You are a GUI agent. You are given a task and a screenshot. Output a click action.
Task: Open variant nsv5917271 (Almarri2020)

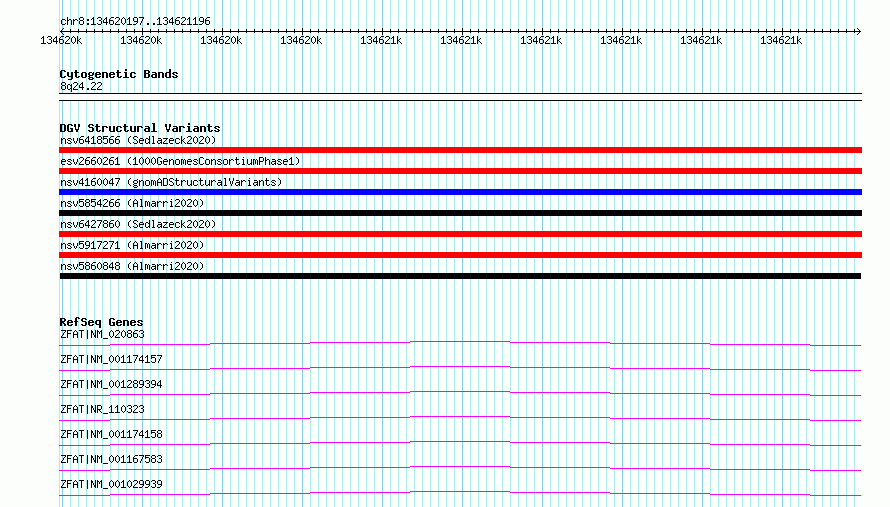pyautogui.click(x=132, y=245)
